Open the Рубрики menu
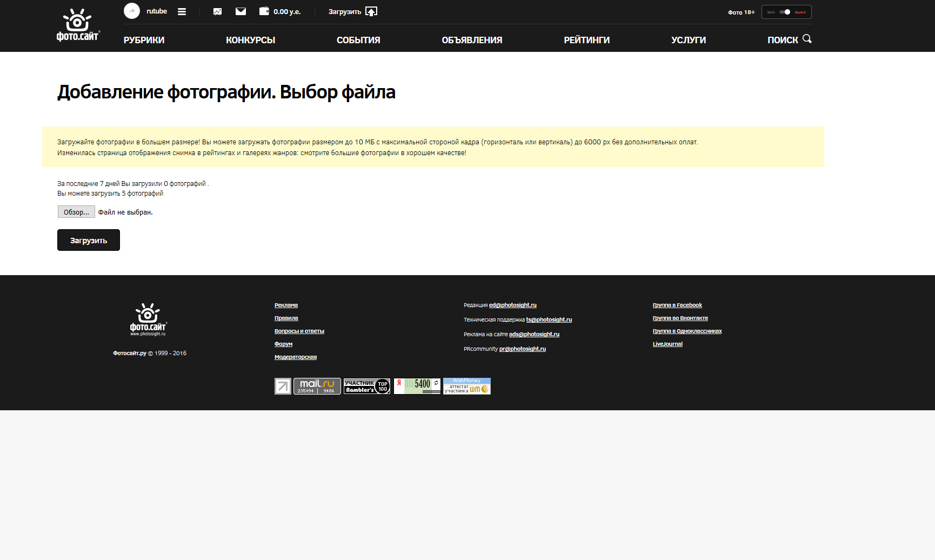Viewport: 935px width, 560px height. (144, 40)
